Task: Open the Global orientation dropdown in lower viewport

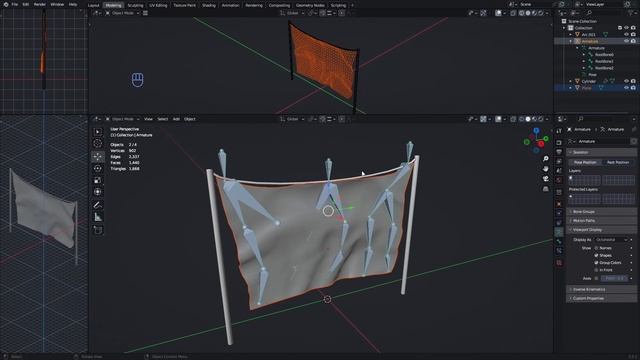Action: 293,119
